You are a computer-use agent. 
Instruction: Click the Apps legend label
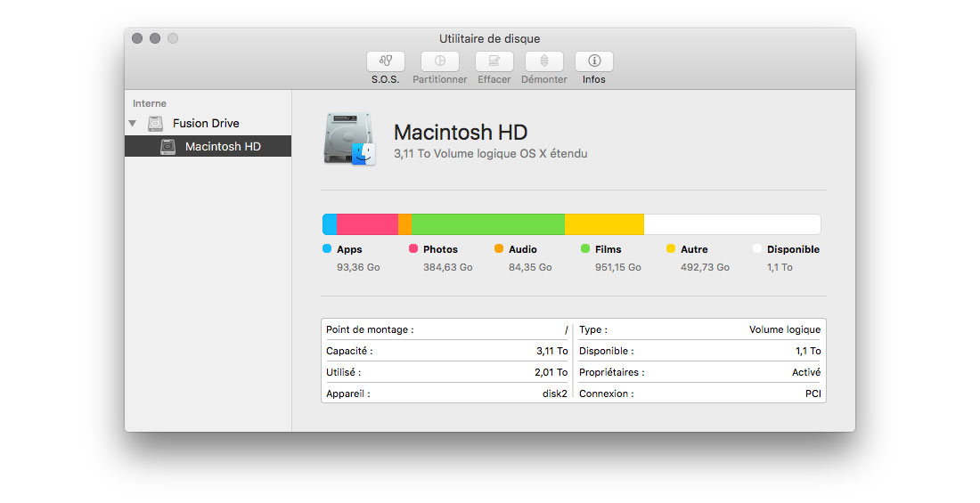tap(349, 249)
